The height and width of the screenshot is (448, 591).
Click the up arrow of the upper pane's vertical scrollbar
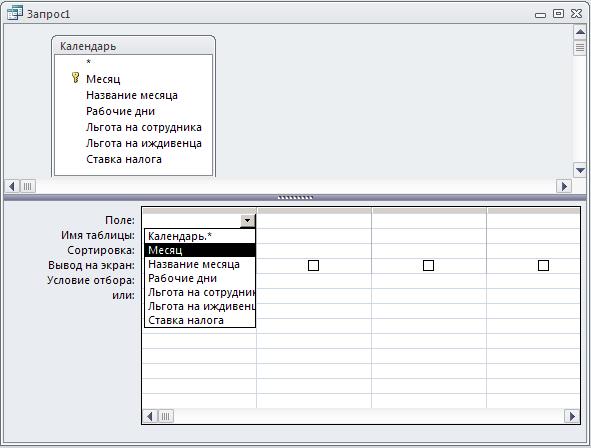[x=580, y=32]
